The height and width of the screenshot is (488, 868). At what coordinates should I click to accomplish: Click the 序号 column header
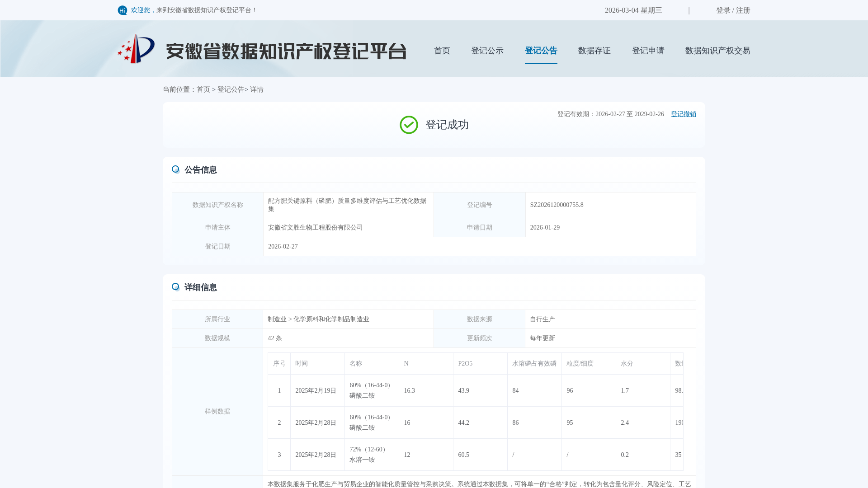coord(279,364)
